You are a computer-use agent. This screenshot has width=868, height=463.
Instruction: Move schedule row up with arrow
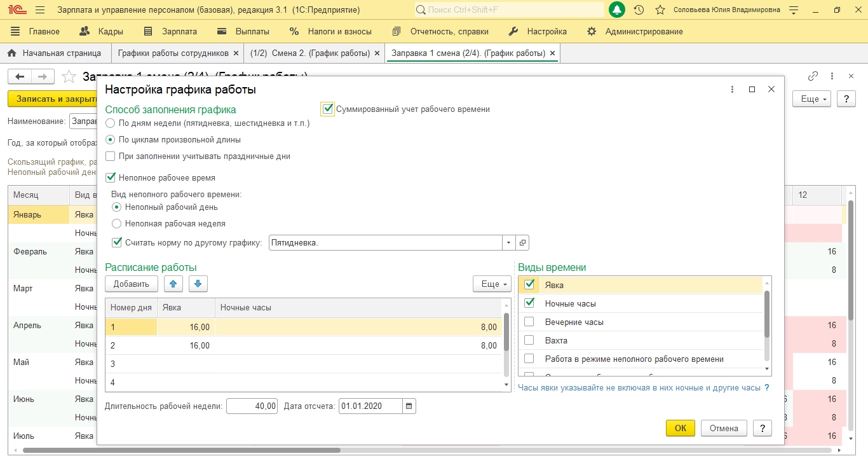click(173, 284)
